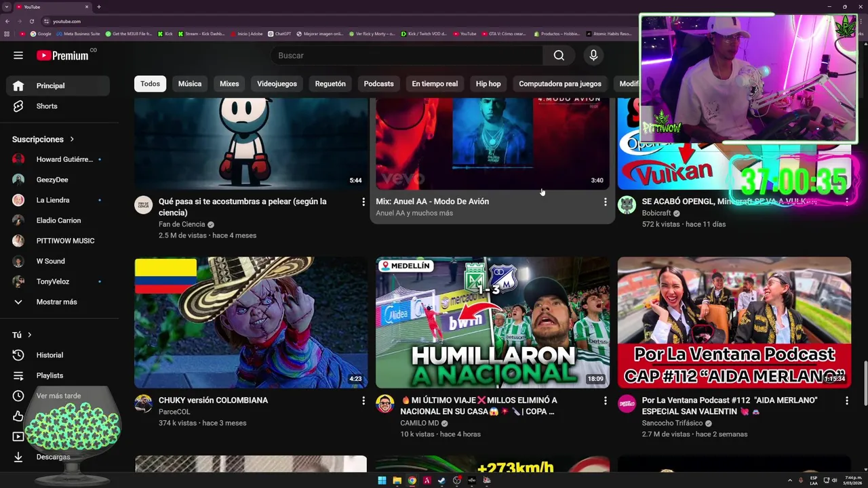Go to Principal home in sidebar

coord(58,86)
